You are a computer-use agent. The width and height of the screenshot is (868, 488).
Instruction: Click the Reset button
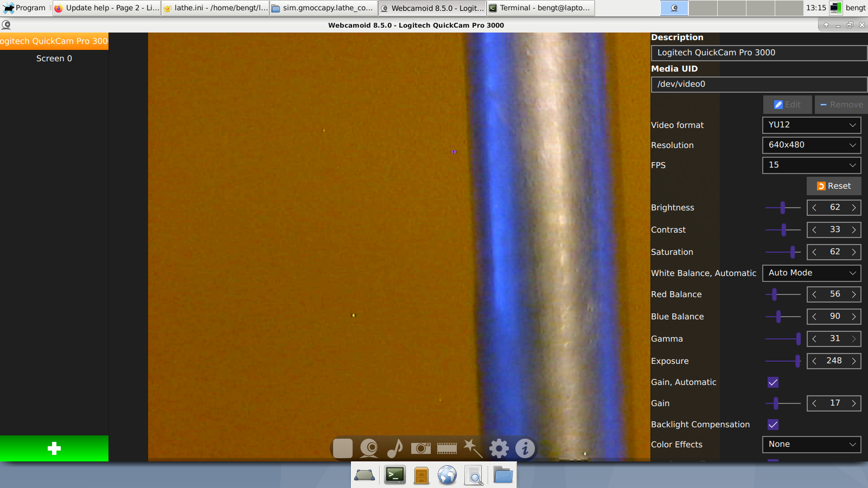(834, 186)
